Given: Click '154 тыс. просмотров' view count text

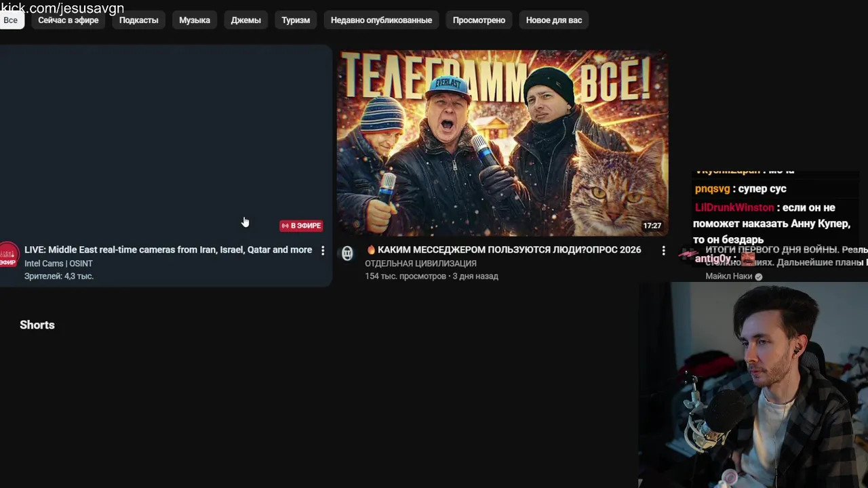Looking at the screenshot, I should pos(406,277).
